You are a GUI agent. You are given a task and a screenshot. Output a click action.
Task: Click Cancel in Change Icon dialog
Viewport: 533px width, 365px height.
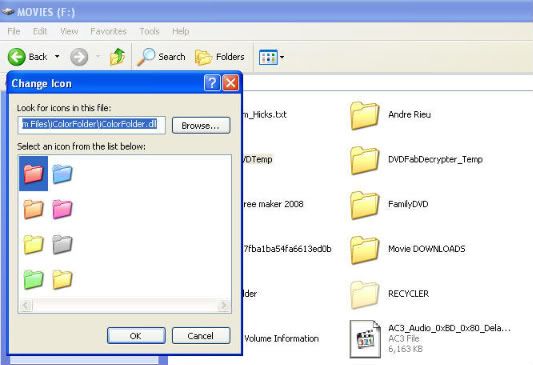(x=201, y=335)
